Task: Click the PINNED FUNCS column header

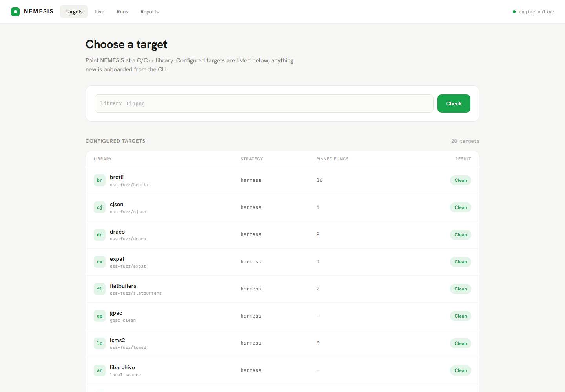Action: coord(332,159)
